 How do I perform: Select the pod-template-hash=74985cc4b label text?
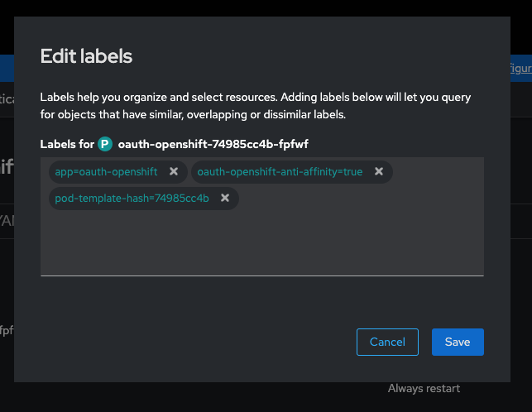[132, 199]
